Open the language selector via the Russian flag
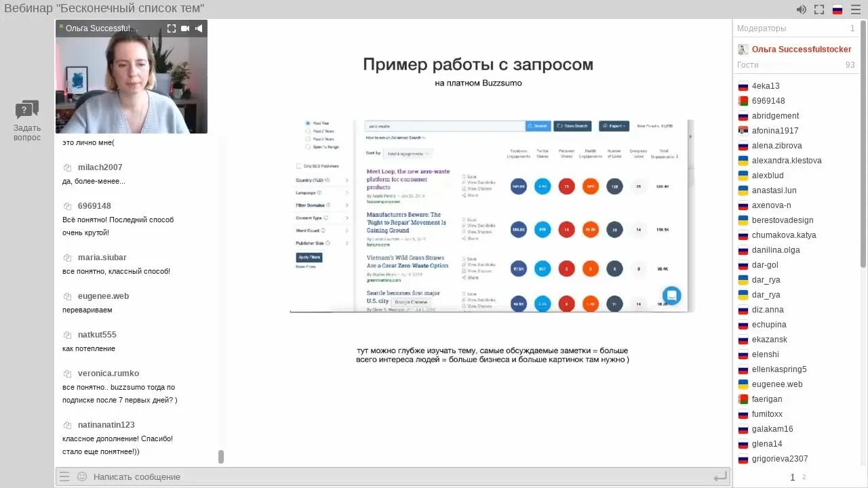868x488 pixels. click(x=837, y=9)
